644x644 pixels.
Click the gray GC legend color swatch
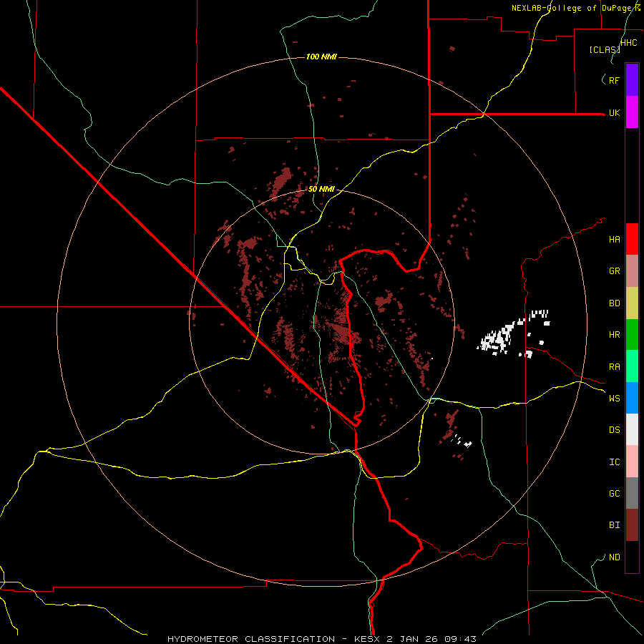(x=632, y=493)
